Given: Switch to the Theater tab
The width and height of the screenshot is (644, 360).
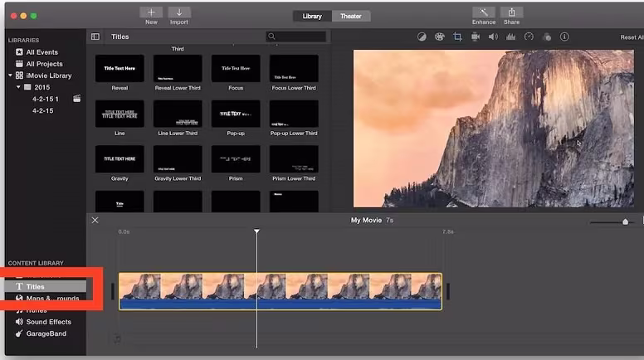Looking at the screenshot, I should pyautogui.click(x=351, y=16).
